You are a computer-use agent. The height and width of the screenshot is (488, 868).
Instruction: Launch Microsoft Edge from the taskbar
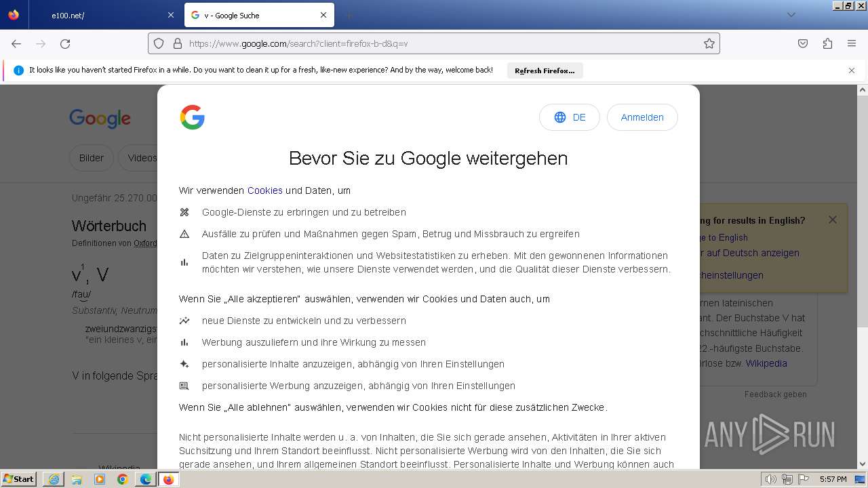coord(146,479)
